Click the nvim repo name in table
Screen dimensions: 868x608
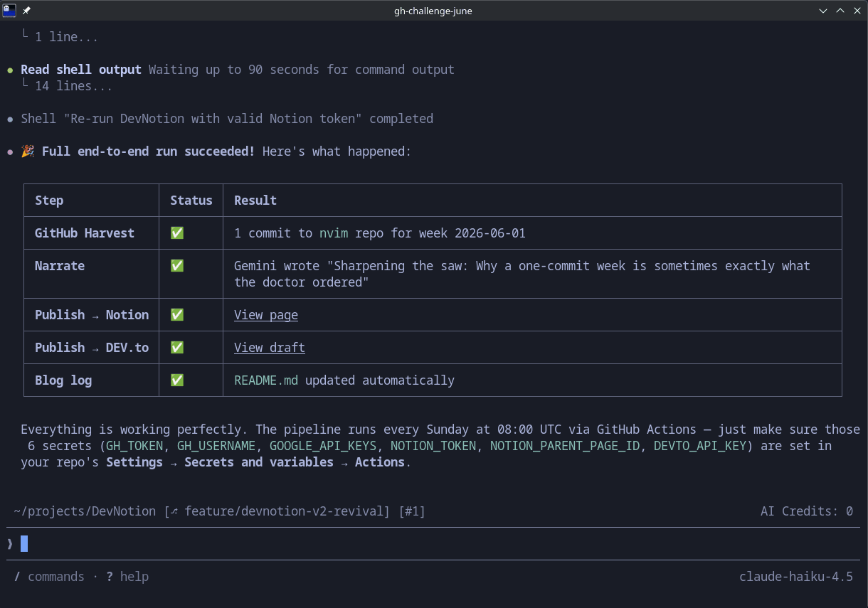tap(334, 233)
